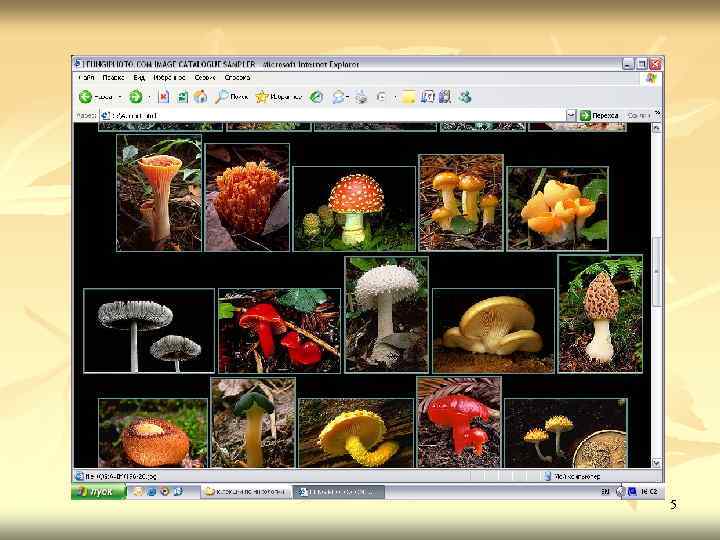The image size is (720, 540).
Task: Click the Messenger figure toolbar icon
Action: point(465,97)
